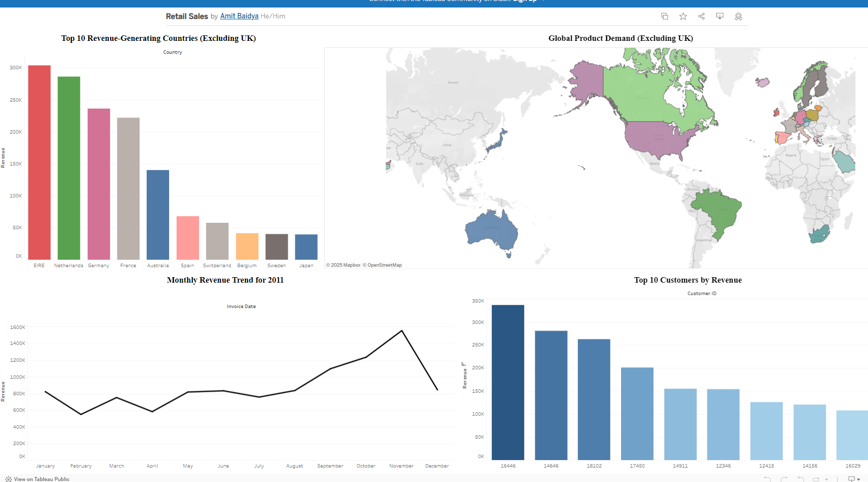This screenshot has height=482, width=868.
Task: Click the redo arrow in bottom toolbar
Action: pos(784,479)
